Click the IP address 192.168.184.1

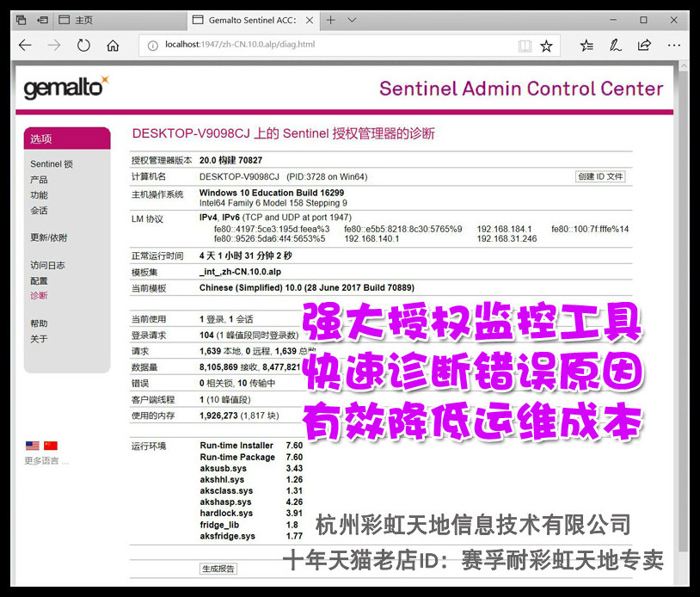coord(504,229)
